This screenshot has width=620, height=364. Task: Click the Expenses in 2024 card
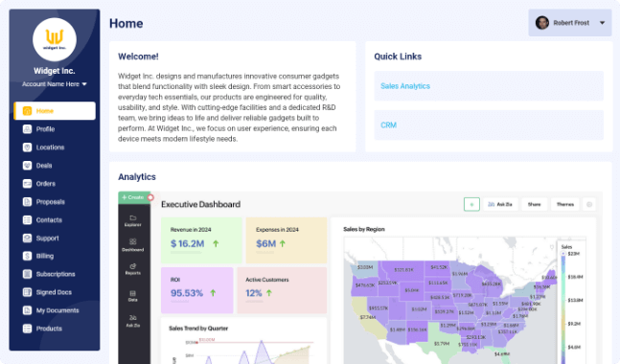(287, 240)
